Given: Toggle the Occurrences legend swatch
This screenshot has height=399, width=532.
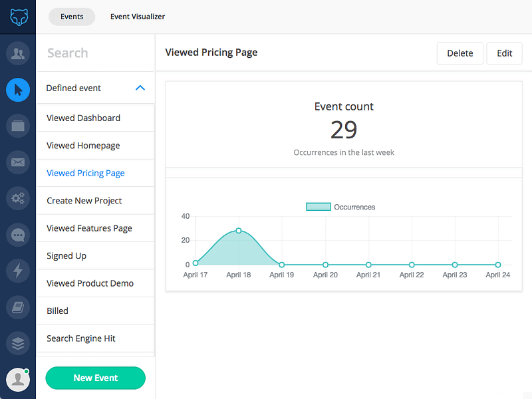Looking at the screenshot, I should [319, 207].
